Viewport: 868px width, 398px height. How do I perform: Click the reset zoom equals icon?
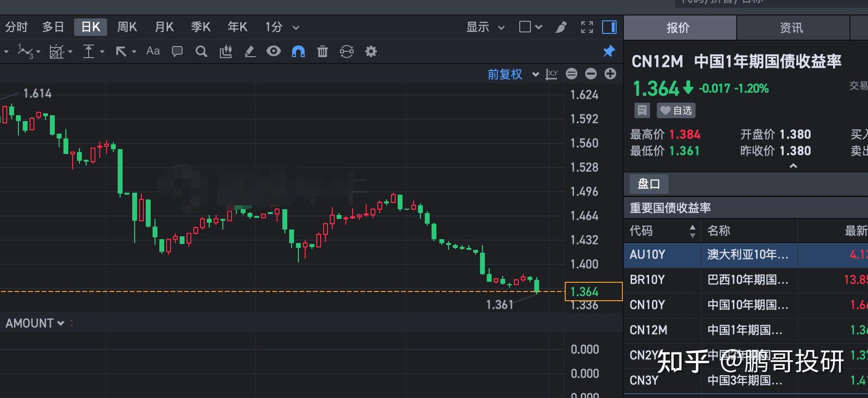pyautogui.click(x=572, y=74)
